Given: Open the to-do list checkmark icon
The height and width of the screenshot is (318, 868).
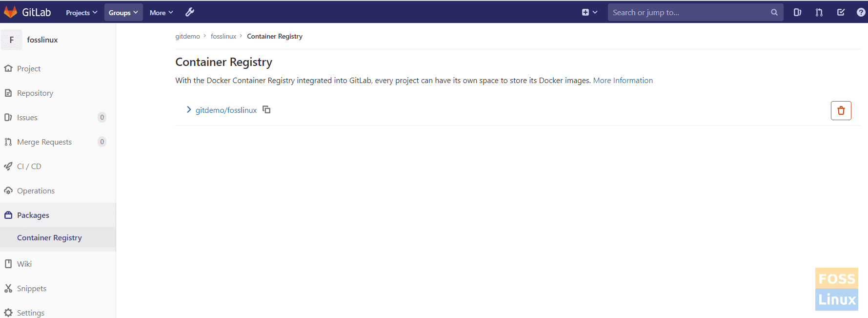Looking at the screenshot, I should 841,12.
